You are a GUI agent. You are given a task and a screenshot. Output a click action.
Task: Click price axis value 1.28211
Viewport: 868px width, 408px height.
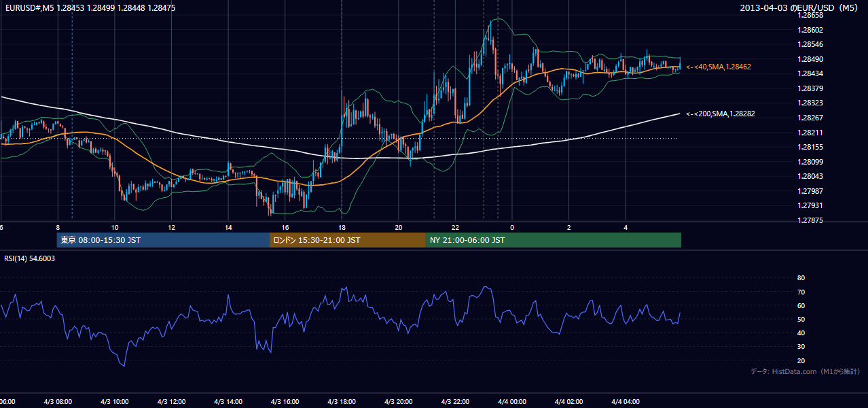[810, 133]
